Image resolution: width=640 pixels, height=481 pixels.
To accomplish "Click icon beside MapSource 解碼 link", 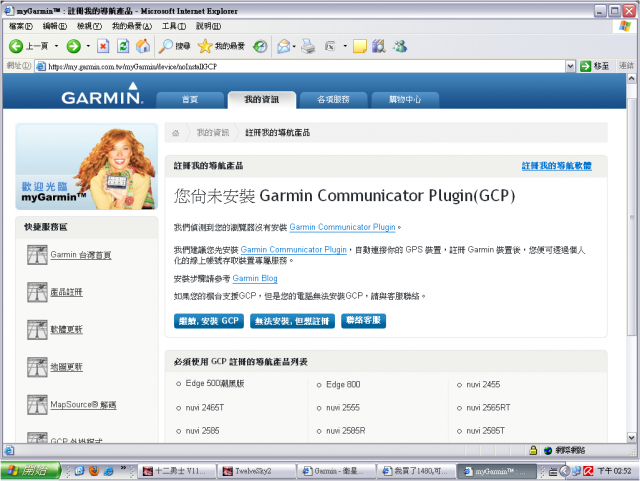I will tap(37, 405).
